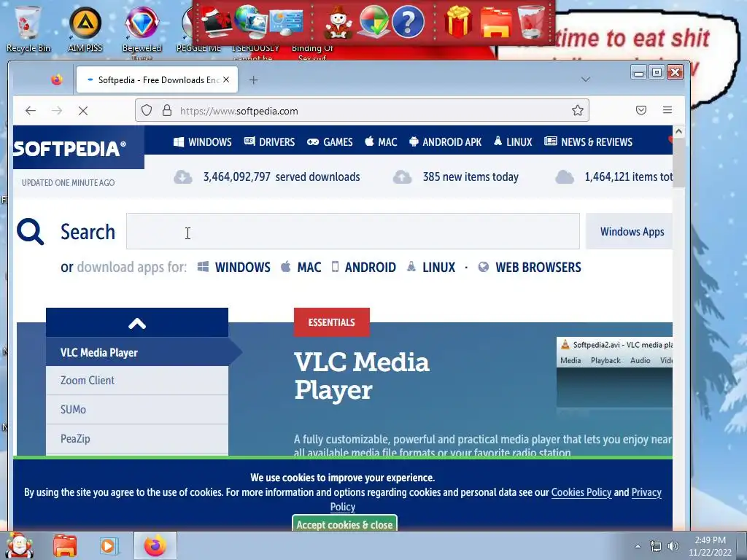Select SUMo in essentials list
Image resolution: width=747 pixels, height=560 pixels.
(x=136, y=410)
